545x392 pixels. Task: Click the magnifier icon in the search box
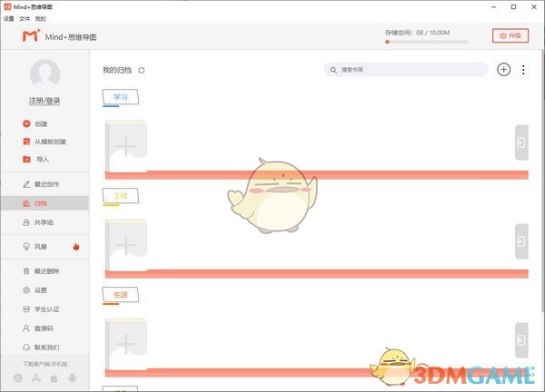click(333, 70)
